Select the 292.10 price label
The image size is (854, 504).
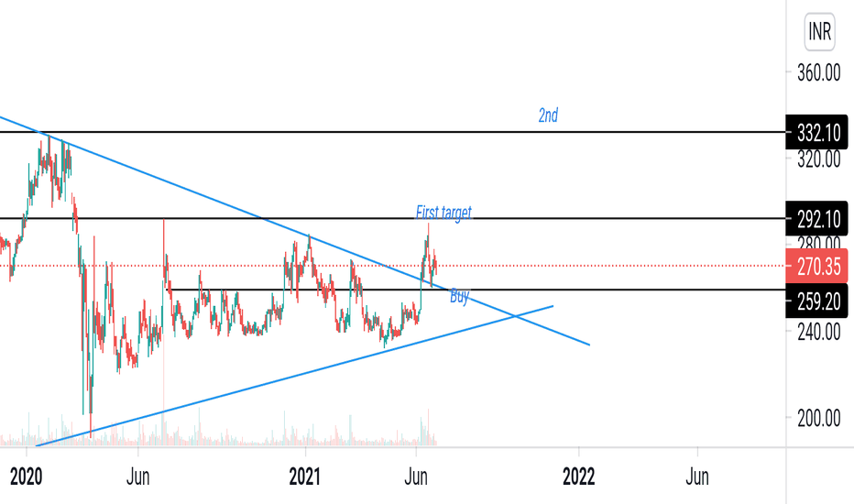[x=816, y=219]
